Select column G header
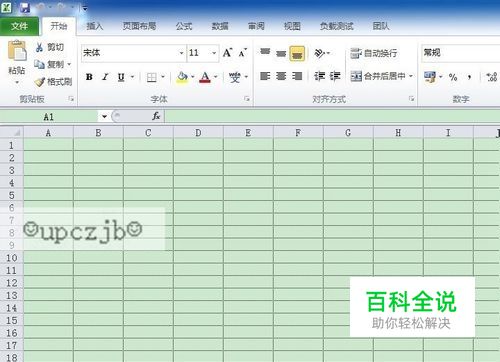The height and width of the screenshot is (362, 500). coord(348,133)
